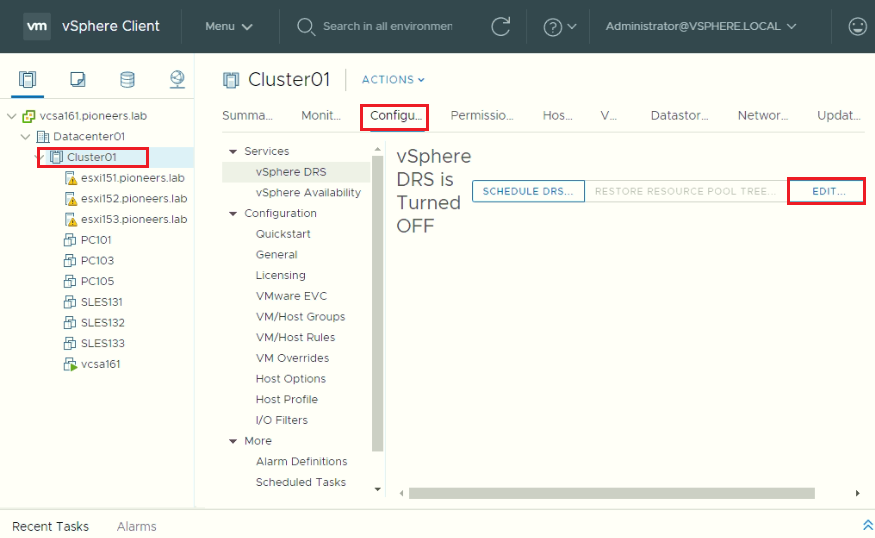Expand the Recent Tasks panel double arrow
875x538 pixels.
[x=868, y=525]
